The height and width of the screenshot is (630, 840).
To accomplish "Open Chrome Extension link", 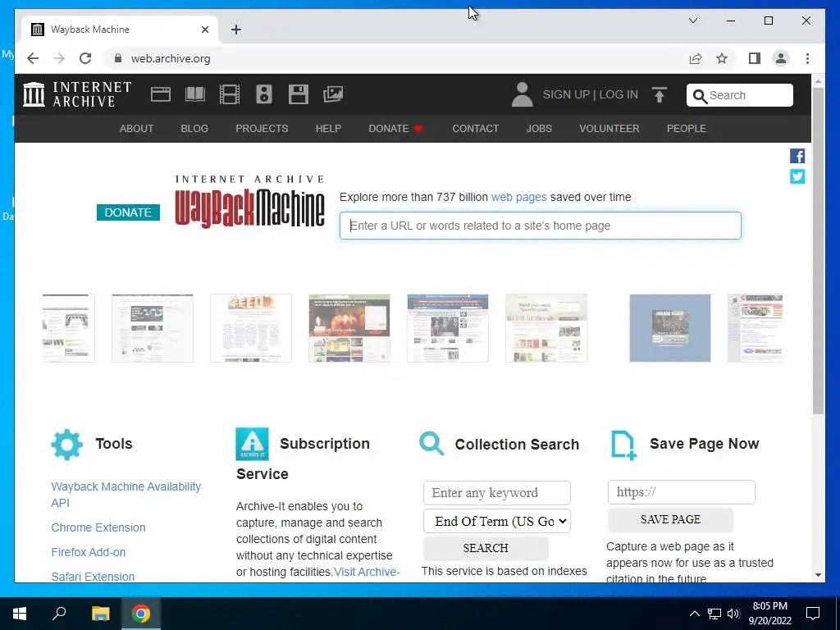I will (x=98, y=527).
